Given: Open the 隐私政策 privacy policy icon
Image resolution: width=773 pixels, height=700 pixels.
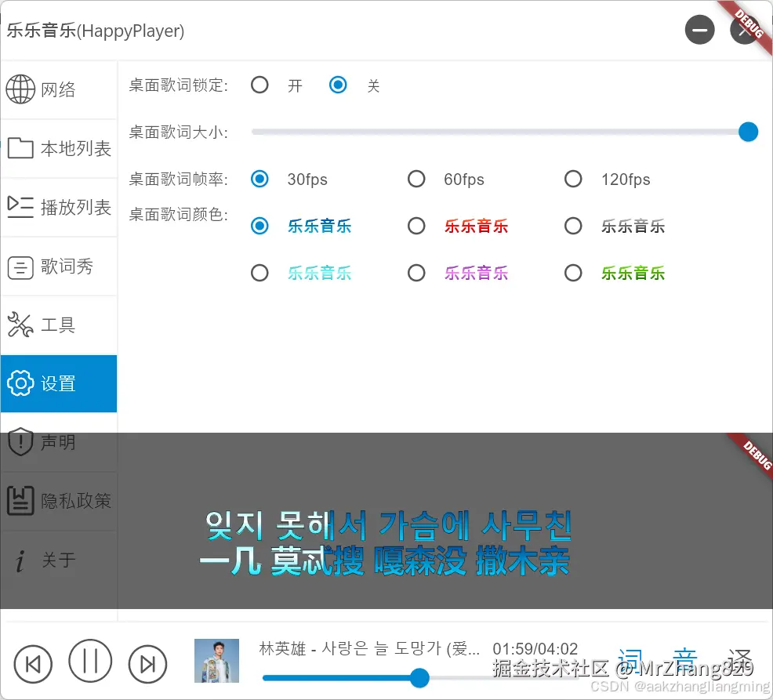Looking at the screenshot, I should (19, 501).
